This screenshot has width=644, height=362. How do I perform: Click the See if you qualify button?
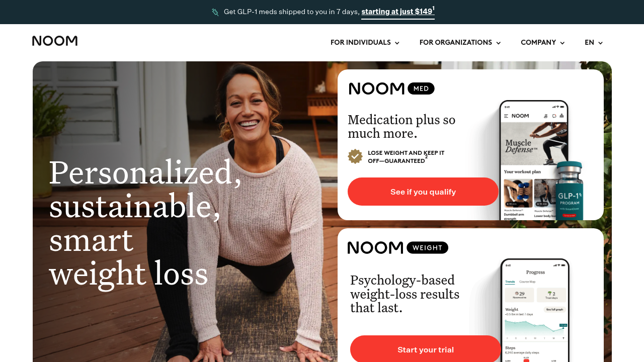tap(423, 192)
